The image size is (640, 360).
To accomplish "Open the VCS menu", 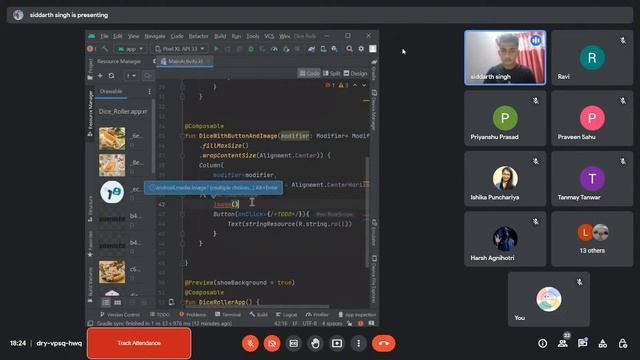I will pos(269,36).
